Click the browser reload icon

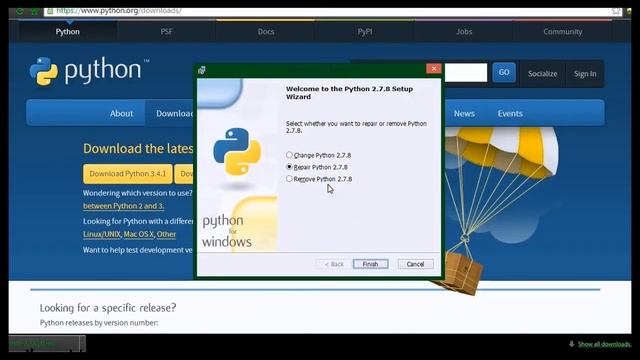(x=20, y=11)
